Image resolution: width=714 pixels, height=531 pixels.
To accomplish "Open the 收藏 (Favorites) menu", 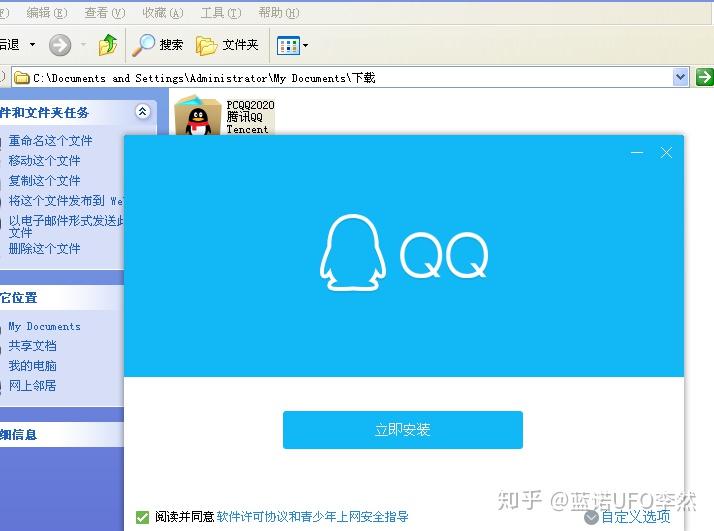I will [x=162, y=12].
